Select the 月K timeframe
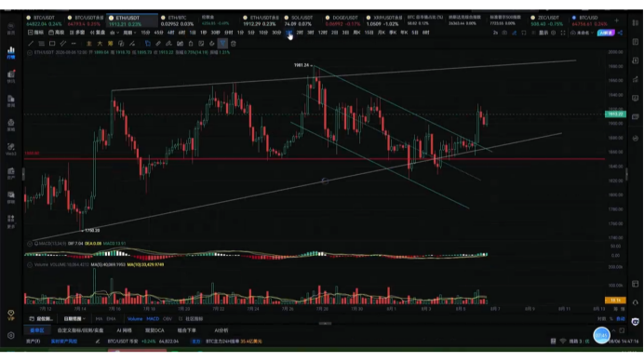 click(x=382, y=33)
